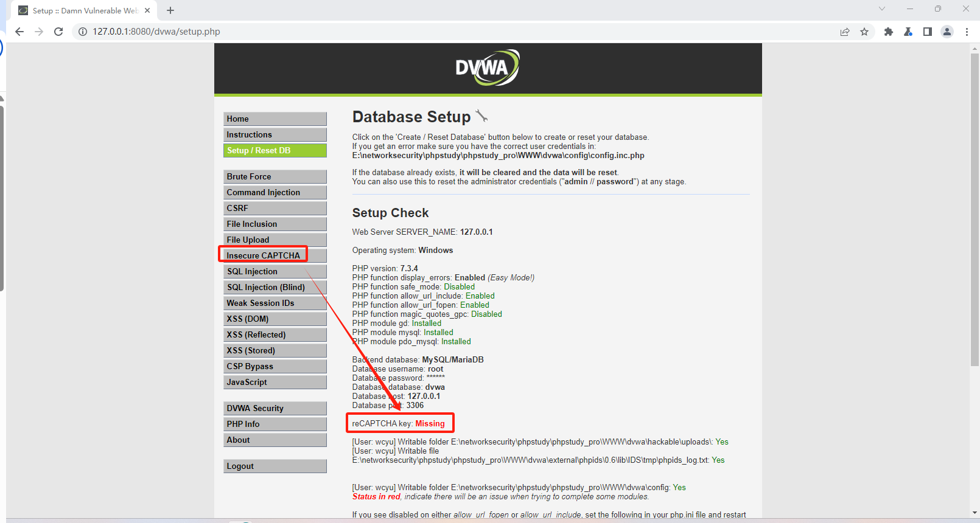Image resolution: width=980 pixels, height=523 pixels.
Task: Open the SQL Injection module
Action: click(275, 271)
